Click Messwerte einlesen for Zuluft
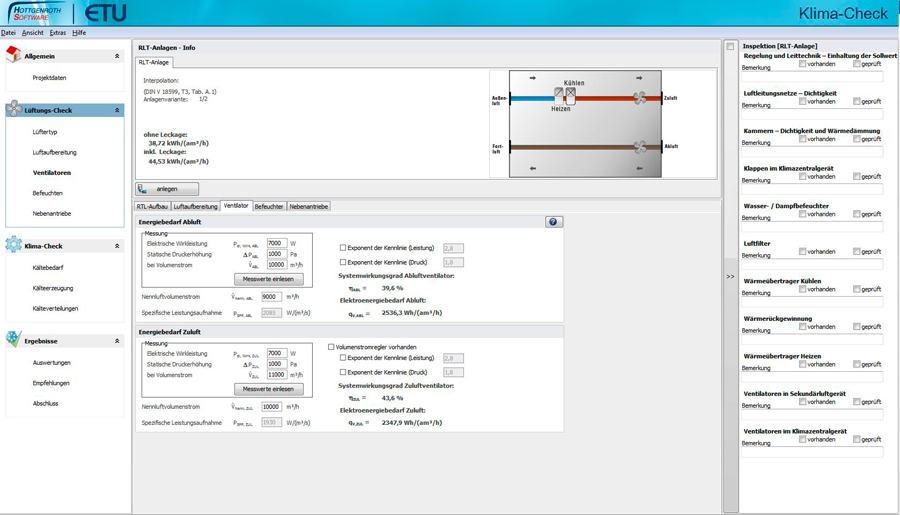 (269, 389)
